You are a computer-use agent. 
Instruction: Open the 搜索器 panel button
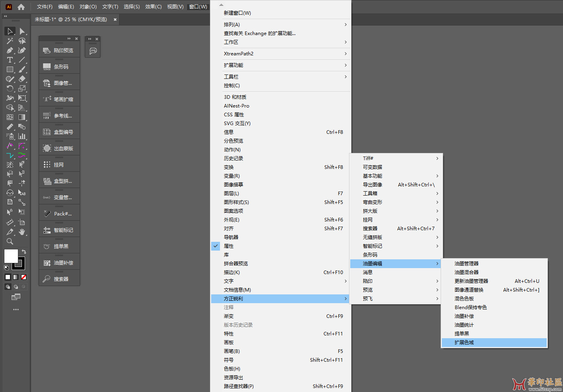click(59, 279)
